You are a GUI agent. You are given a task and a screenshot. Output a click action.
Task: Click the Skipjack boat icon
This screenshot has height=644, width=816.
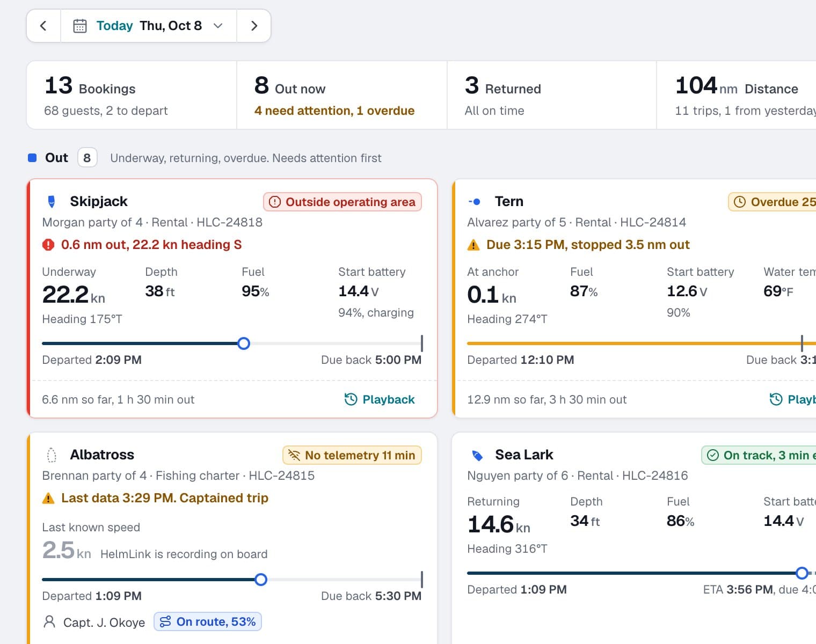pyautogui.click(x=52, y=201)
